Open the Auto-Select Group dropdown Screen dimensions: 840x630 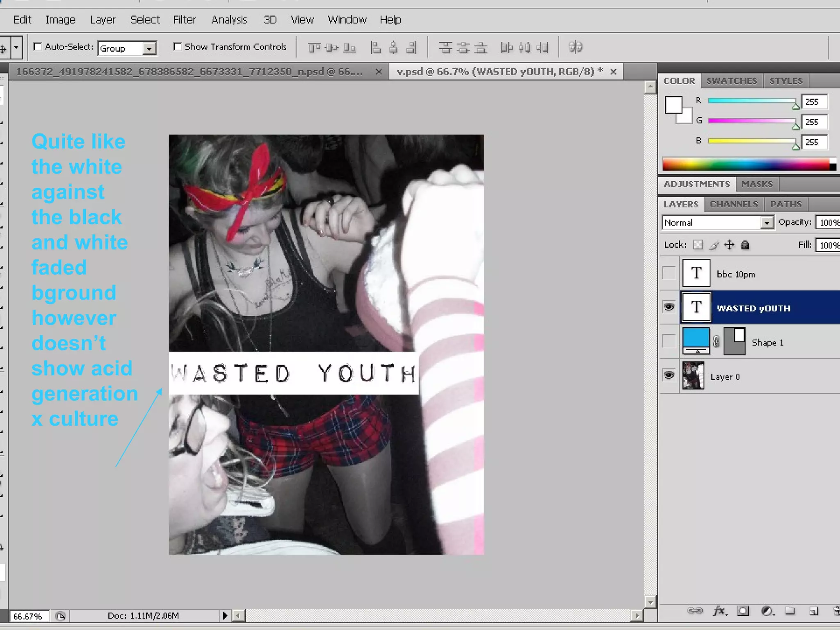150,48
